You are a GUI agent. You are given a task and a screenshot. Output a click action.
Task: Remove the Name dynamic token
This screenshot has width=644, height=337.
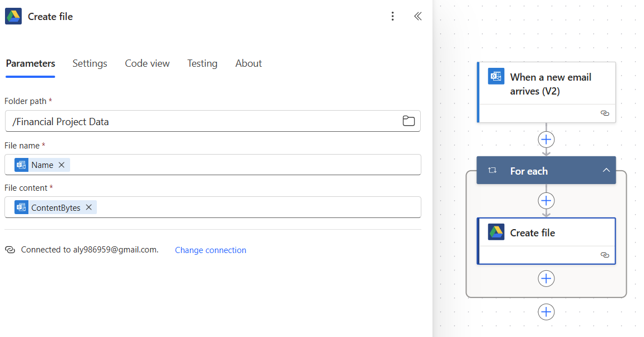point(62,165)
